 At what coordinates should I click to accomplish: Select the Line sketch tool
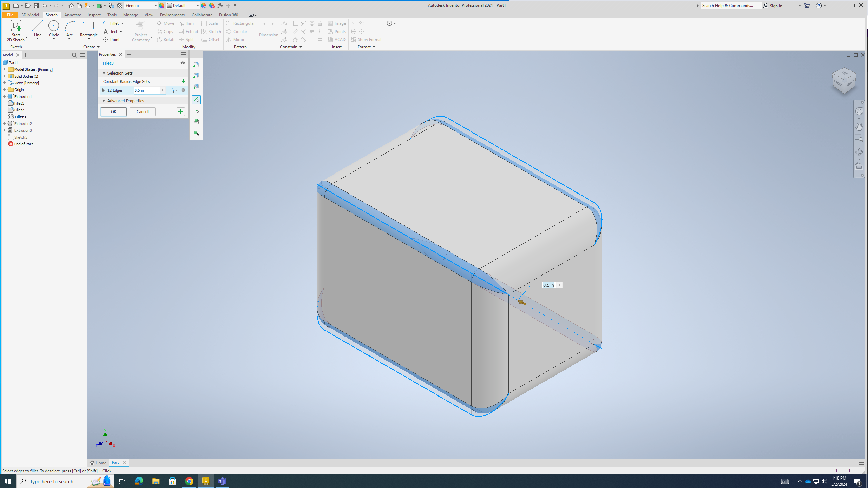coord(38,30)
